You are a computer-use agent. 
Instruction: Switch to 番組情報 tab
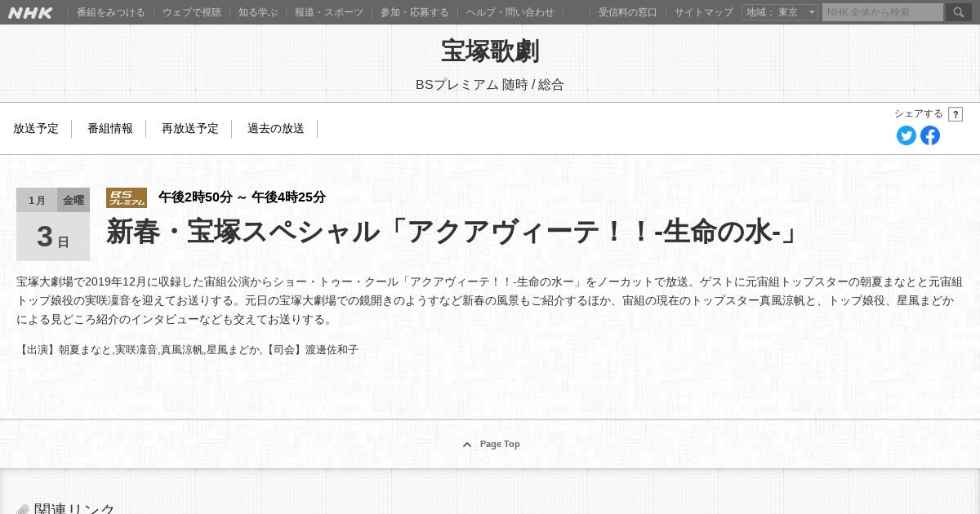[110, 128]
